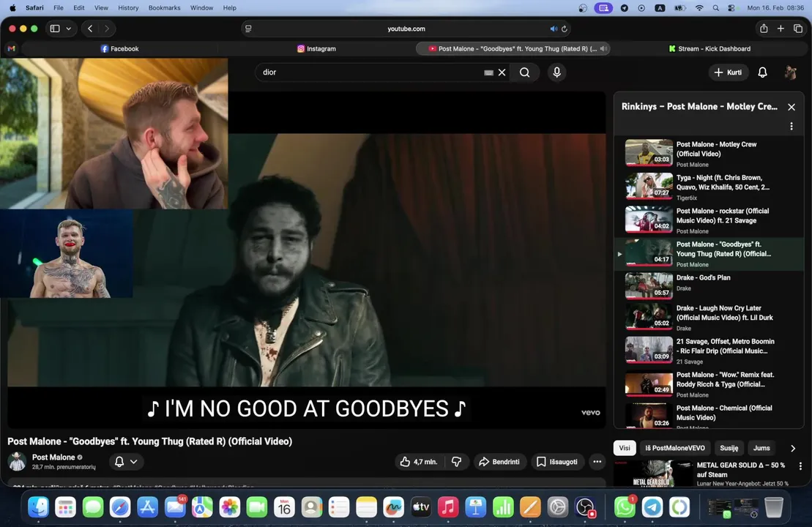Image resolution: width=812 pixels, height=527 pixels.
Task: Open Wi-Fi status in menu bar
Action: pyautogui.click(x=699, y=8)
